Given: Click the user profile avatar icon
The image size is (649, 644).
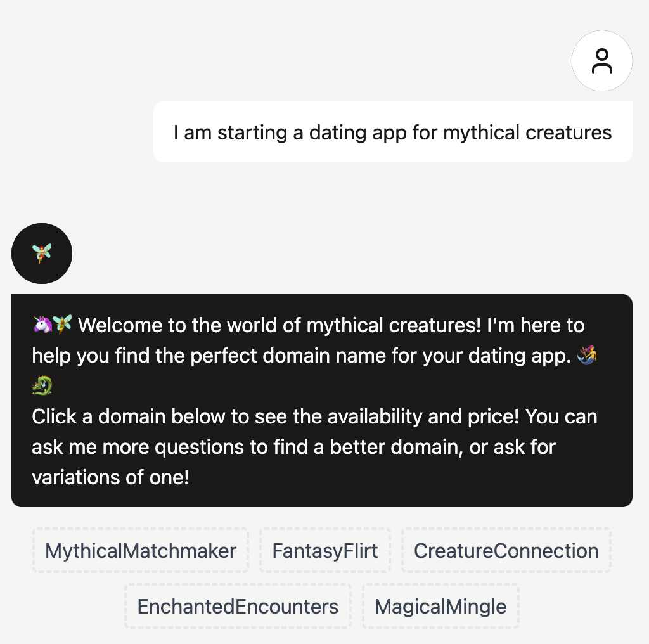Looking at the screenshot, I should (601, 61).
